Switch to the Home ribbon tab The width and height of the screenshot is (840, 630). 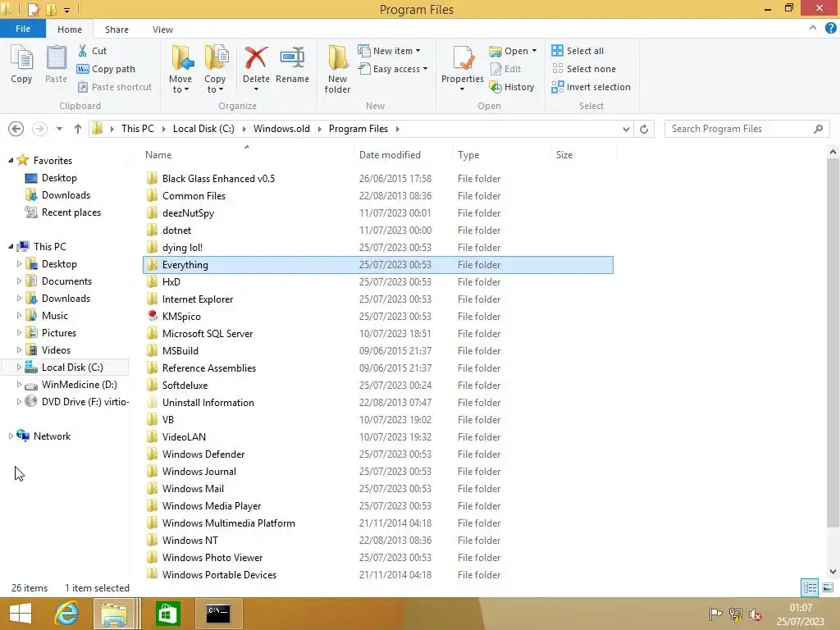[x=70, y=30]
